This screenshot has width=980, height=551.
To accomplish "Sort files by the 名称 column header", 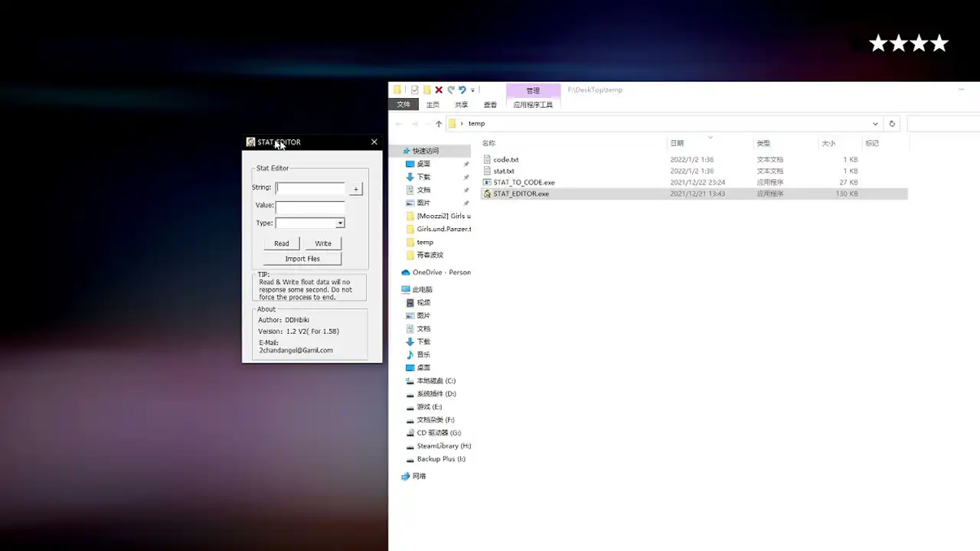I will [488, 143].
